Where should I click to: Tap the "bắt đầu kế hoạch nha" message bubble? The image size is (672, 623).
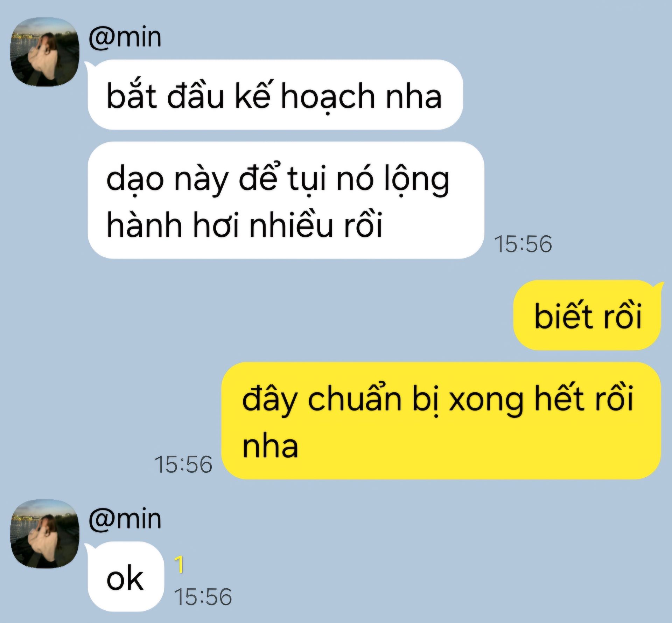point(275,95)
